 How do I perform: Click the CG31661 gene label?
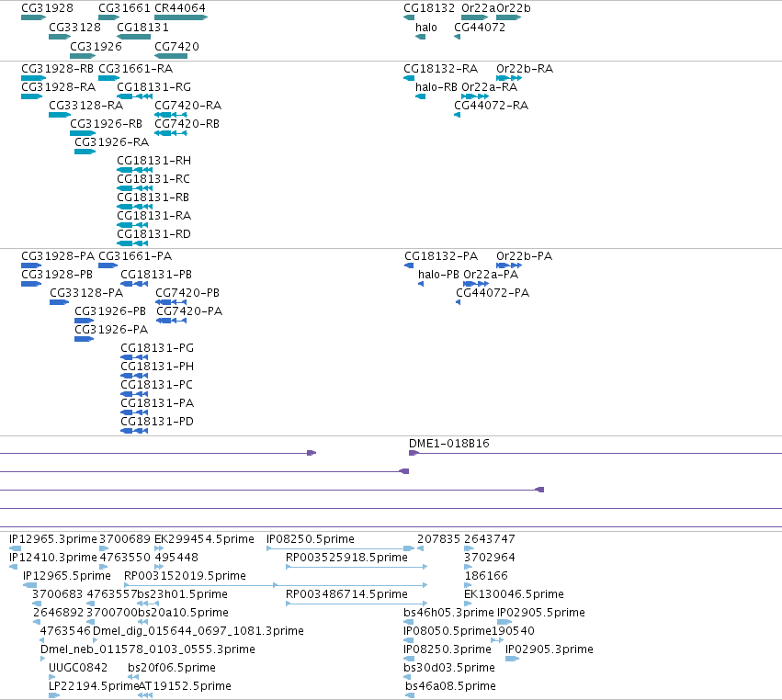(x=124, y=8)
